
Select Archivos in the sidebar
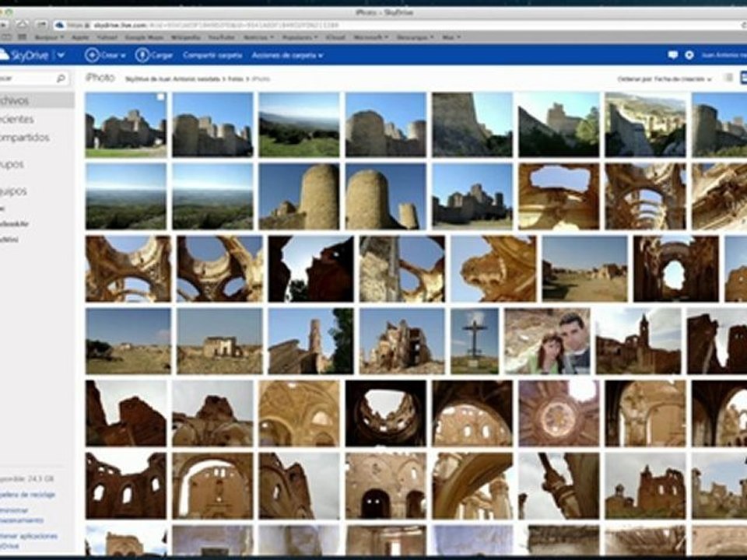tap(37, 100)
